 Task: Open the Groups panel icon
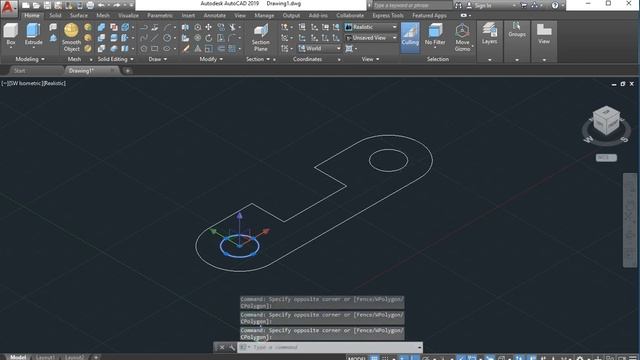(x=517, y=29)
